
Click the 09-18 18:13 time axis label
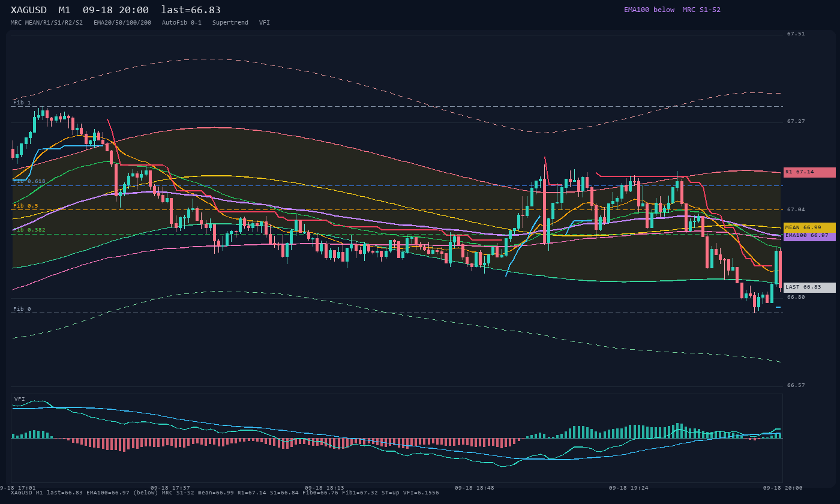pyautogui.click(x=325, y=488)
